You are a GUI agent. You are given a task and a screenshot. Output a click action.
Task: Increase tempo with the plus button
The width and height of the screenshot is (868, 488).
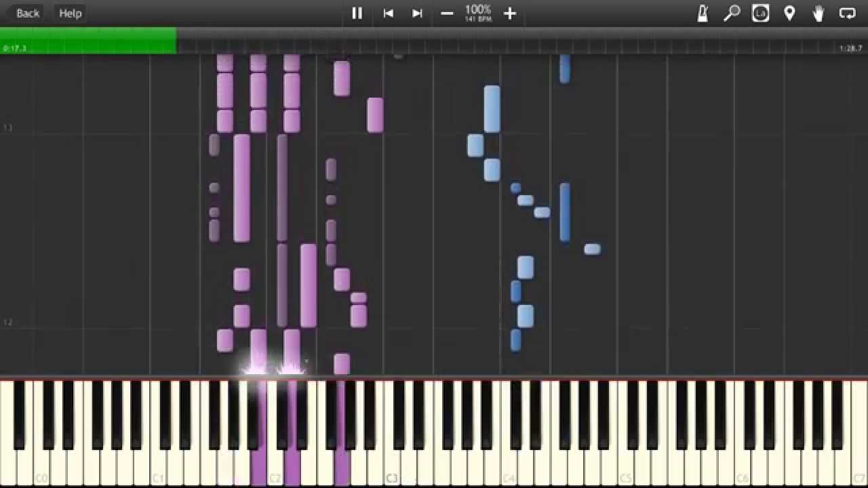click(510, 13)
